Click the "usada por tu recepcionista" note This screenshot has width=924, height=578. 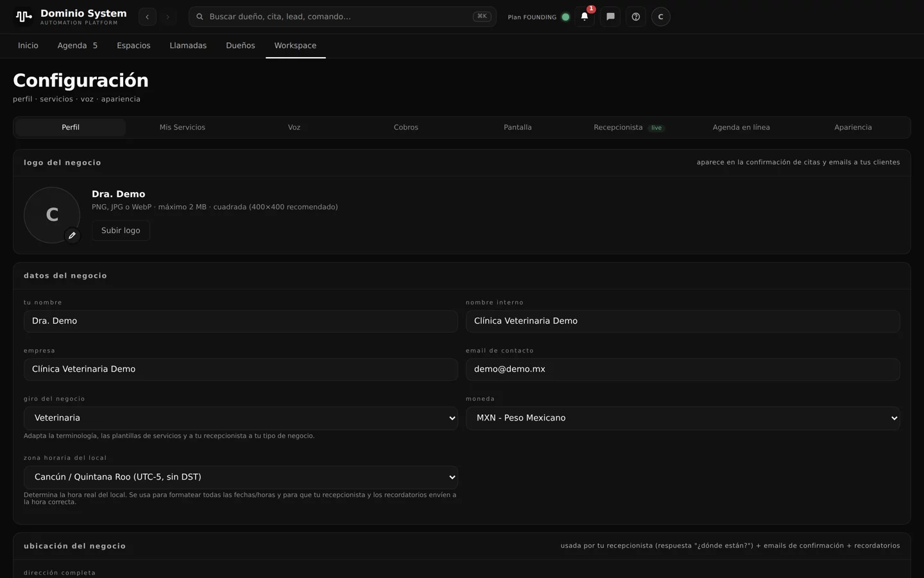(x=730, y=546)
